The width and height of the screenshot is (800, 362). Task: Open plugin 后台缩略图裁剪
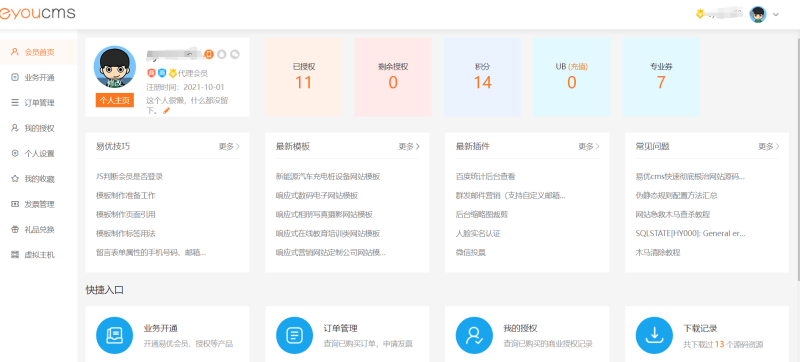point(482,214)
